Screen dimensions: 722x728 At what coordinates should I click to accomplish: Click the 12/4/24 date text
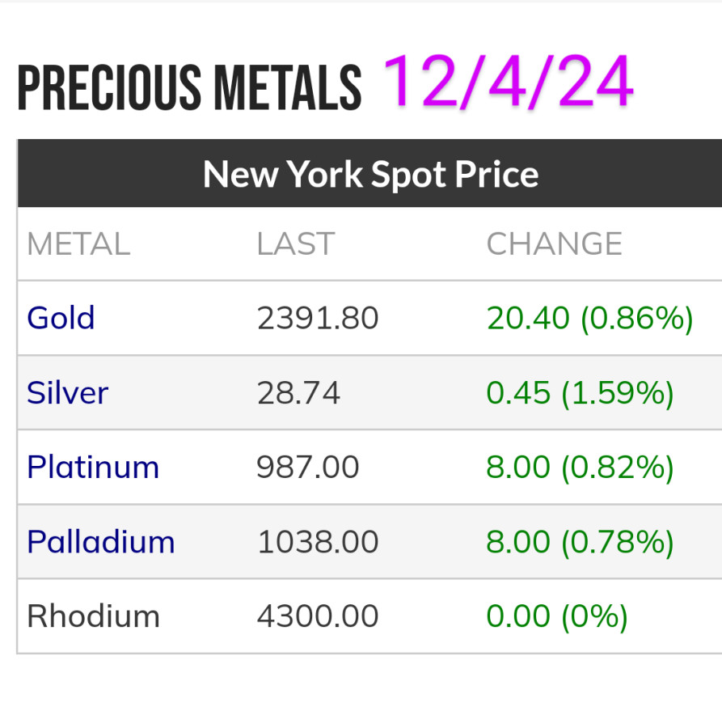click(508, 81)
